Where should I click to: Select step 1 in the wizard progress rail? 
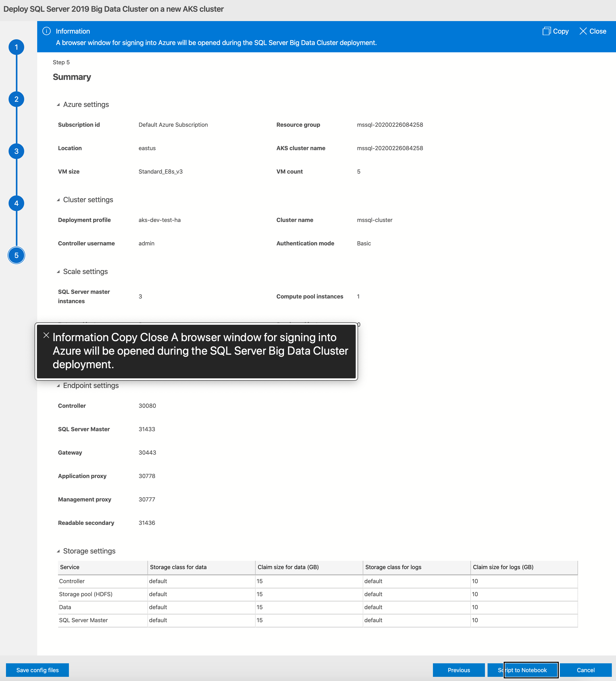pyautogui.click(x=16, y=47)
